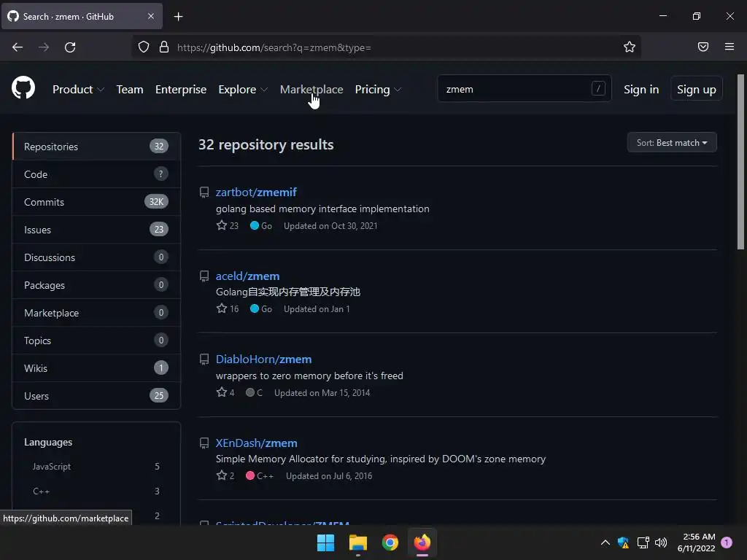The height and width of the screenshot is (560, 747).
Task: Open the clock and date in taskbar
Action: point(696,542)
